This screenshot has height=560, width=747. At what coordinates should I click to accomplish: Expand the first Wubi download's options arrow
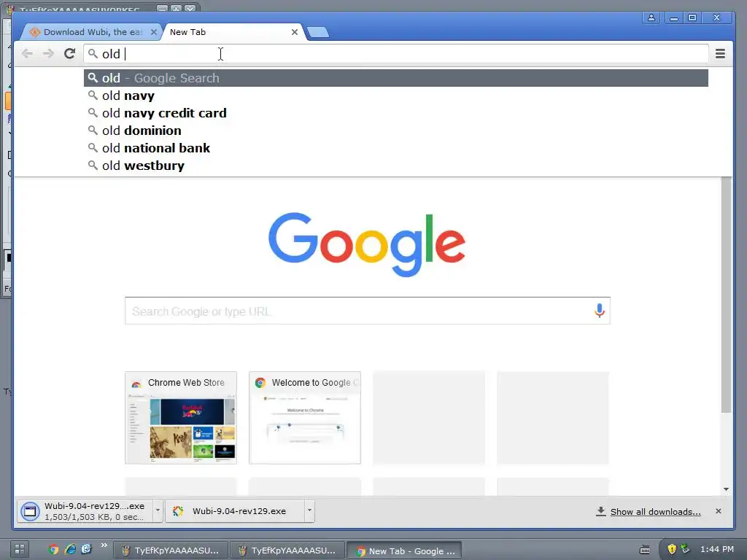[158, 510]
